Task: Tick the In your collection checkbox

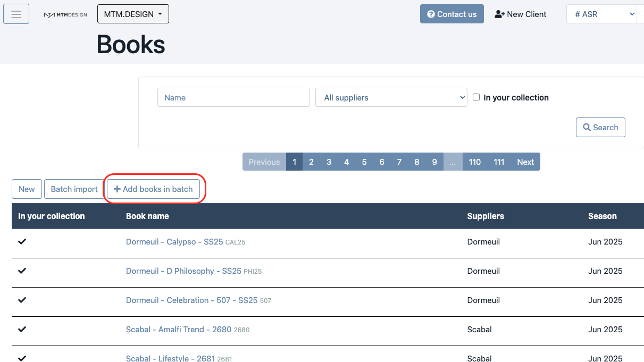Action: [x=476, y=97]
